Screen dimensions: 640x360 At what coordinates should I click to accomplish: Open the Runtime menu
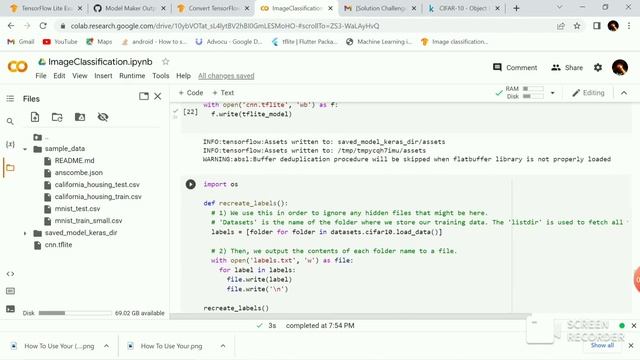pos(132,76)
